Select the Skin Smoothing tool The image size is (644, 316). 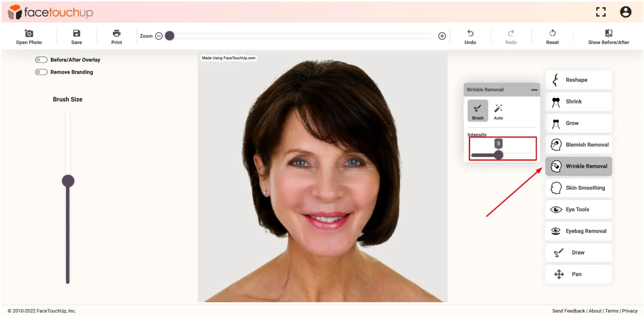pos(578,188)
